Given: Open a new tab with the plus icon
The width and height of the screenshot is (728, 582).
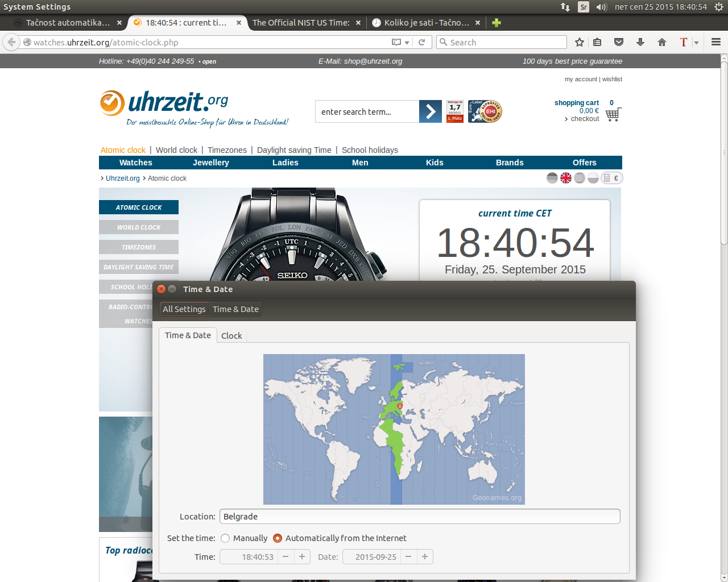Looking at the screenshot, I should point(497,23).
